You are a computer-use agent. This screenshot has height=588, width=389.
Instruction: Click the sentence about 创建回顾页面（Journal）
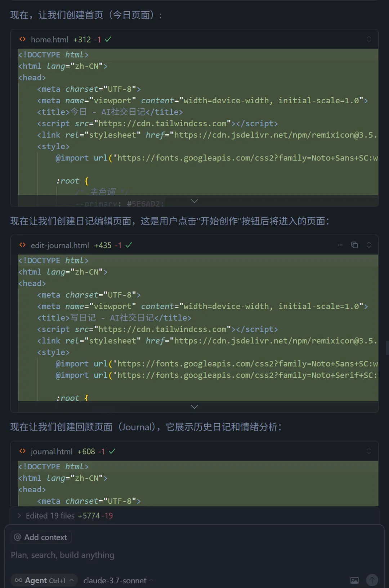click(x=146, y=427)
